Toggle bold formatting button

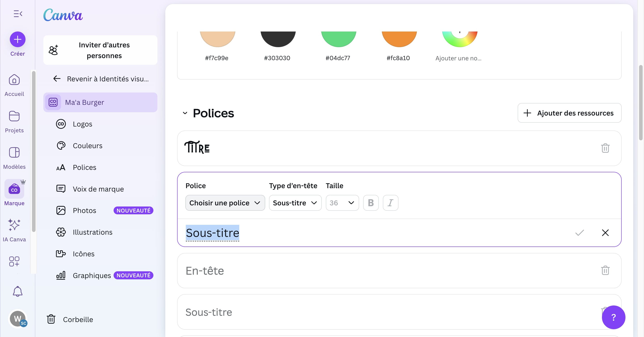coord(371,203)
